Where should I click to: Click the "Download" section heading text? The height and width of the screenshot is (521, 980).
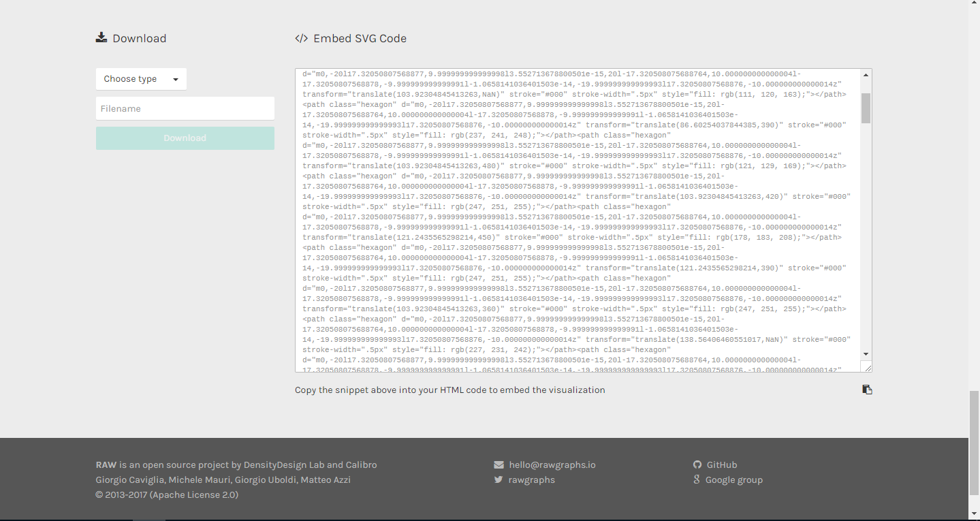(140, 39)
